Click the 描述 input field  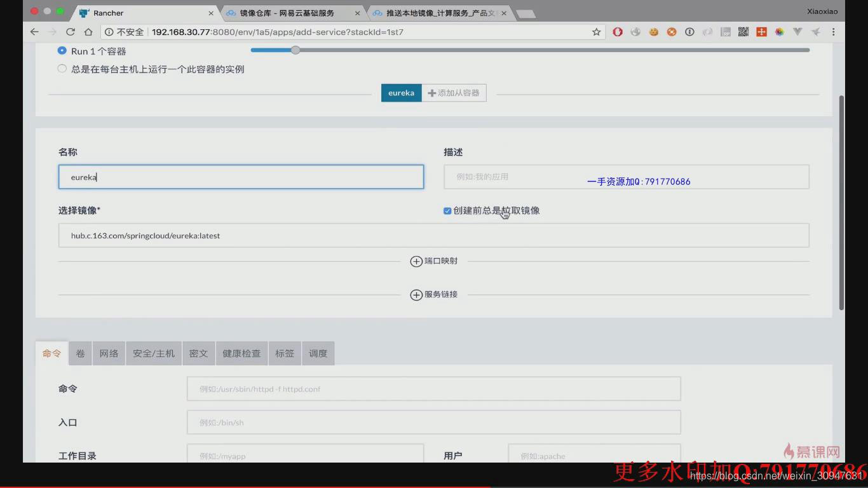pyautogui.click(x=626, y=177)
